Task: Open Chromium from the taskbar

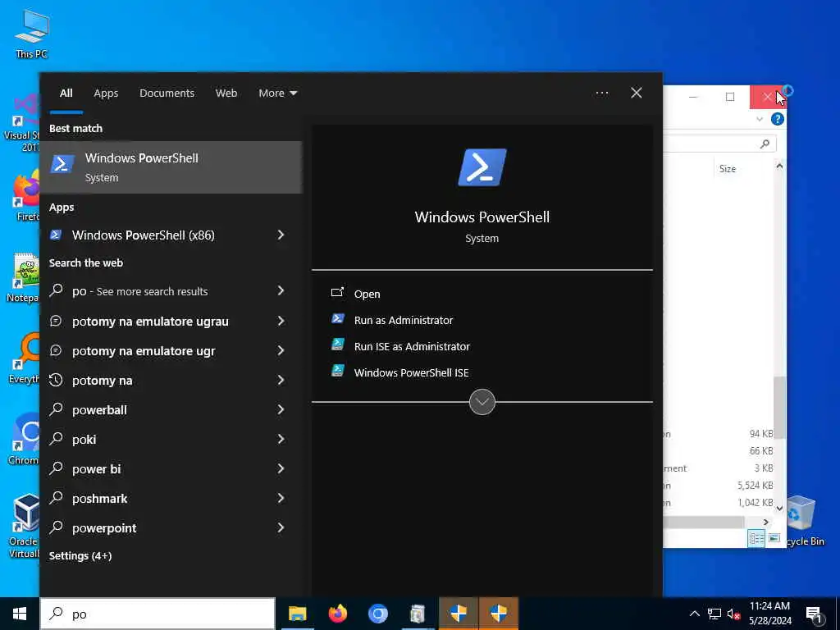Action: [x=377, y=614]
